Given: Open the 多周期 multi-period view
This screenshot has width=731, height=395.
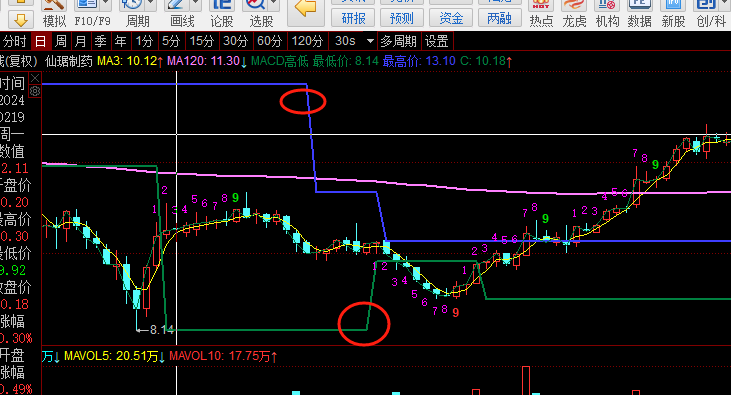Looking at the screenshot, I should pos(398,41).
